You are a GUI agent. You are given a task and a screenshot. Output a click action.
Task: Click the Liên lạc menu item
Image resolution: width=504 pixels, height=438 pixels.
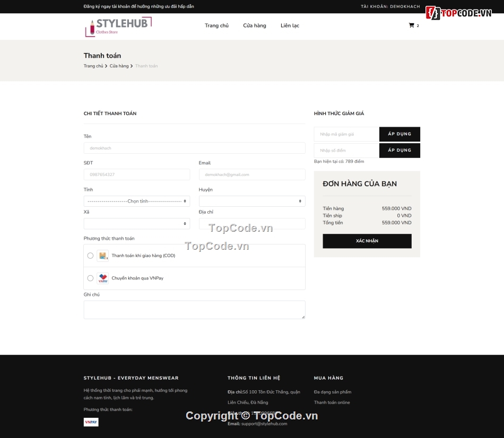(290, 25)
